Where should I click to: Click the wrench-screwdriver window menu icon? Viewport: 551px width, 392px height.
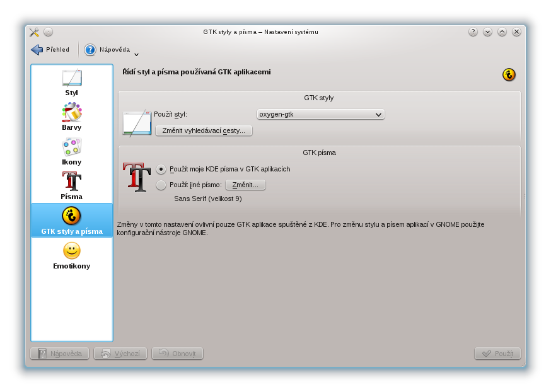pyautogui.click(x=34, y=32)
